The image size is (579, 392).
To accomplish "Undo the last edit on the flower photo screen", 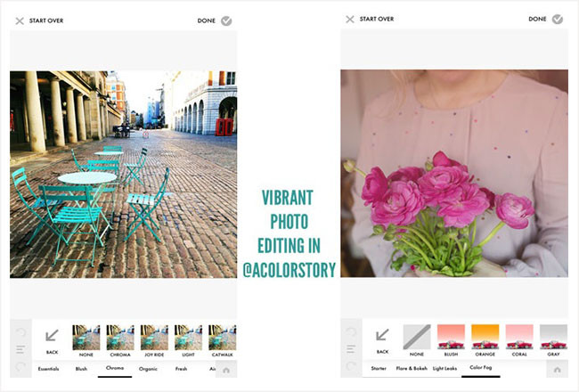I will (351, 332).
